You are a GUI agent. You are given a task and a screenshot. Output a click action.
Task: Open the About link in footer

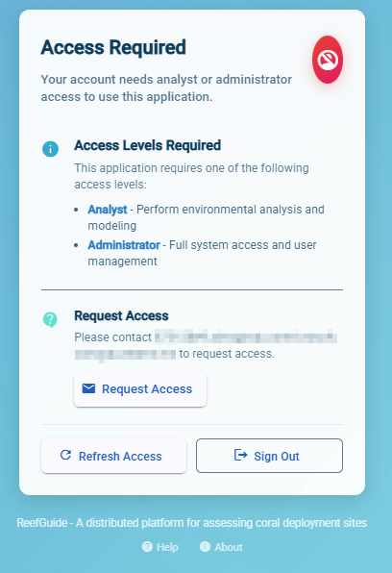[221, 547]
